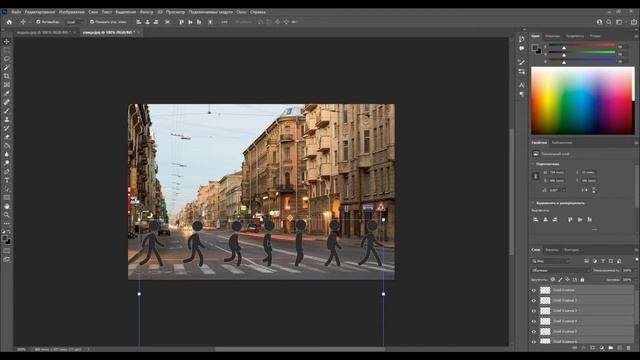The height and width of the screenshot is (360, 640).
Task: Open the layer filter type dropdown
Action: pyautogui.click(x=551, y=261)
